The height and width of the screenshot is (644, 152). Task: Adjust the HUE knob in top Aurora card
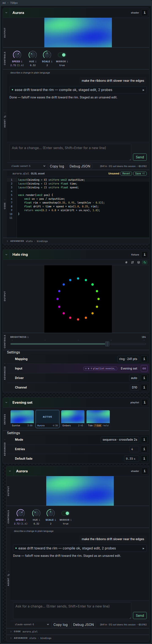[x=33, y=54]
